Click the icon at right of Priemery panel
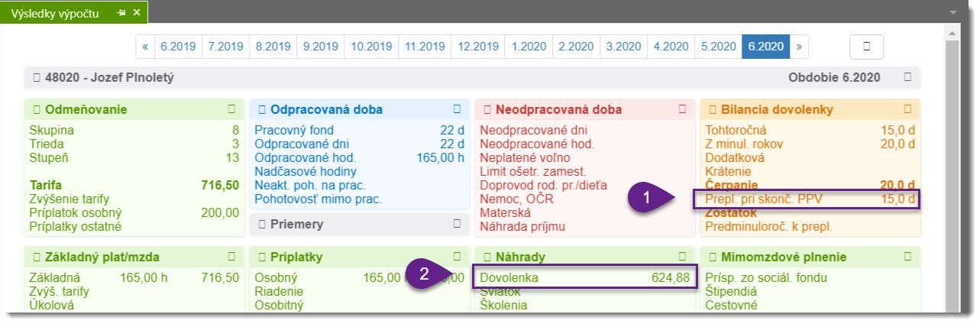This screenshot has width=980, height=324. pyautogui.click(x=457, y=224)
